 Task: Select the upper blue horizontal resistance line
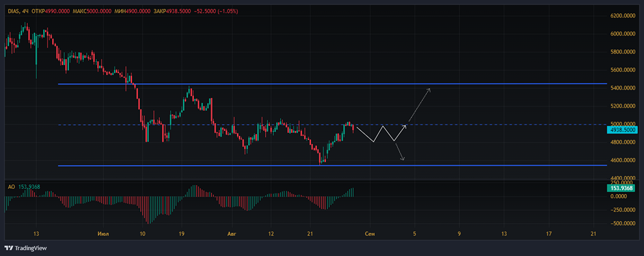(x=332, y=84)
